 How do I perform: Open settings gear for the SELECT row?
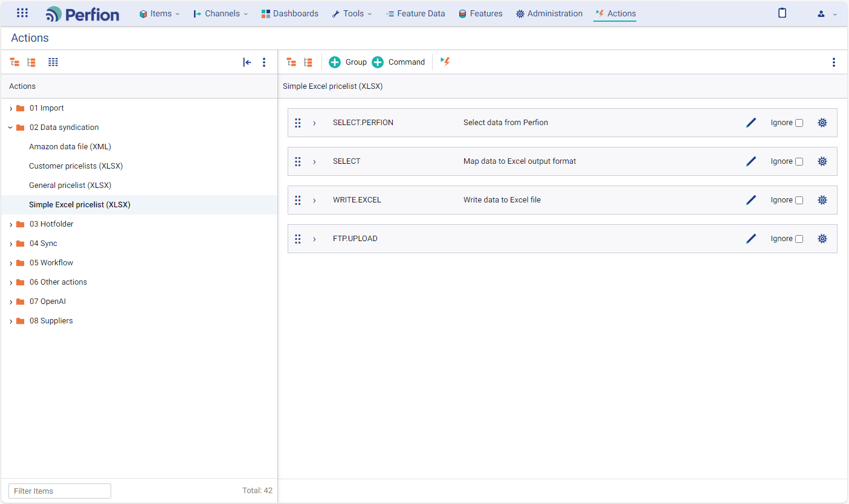[822, 161]
